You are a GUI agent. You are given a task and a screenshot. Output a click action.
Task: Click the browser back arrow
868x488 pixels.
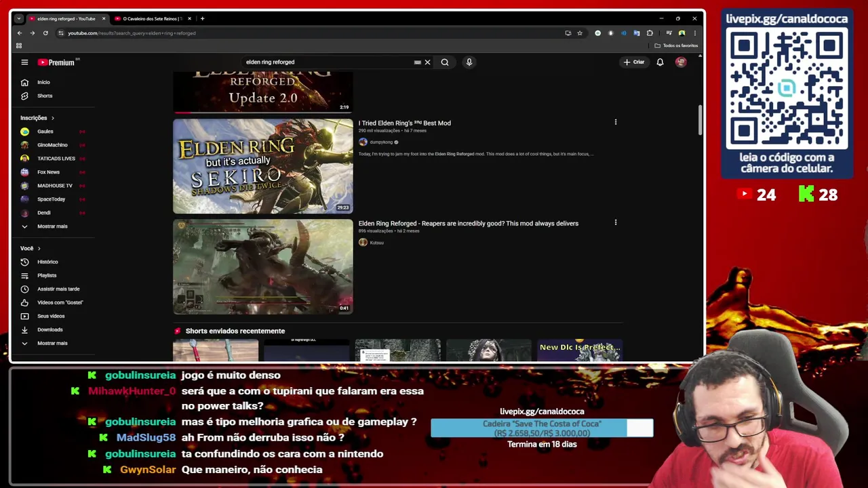(x=20, y=33)
